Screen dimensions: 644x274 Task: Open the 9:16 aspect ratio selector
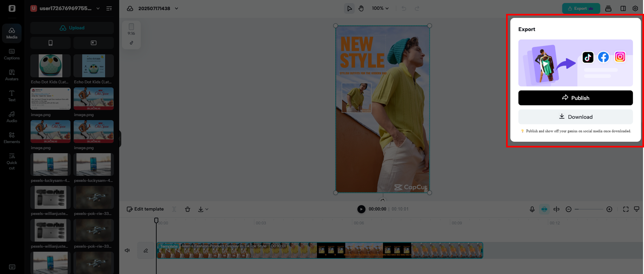[x=131, y=29]
